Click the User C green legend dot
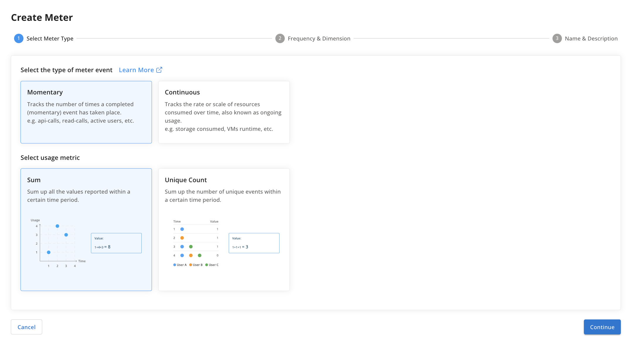The width and height of the screenshot is (644, 352). tap(207, 265)
